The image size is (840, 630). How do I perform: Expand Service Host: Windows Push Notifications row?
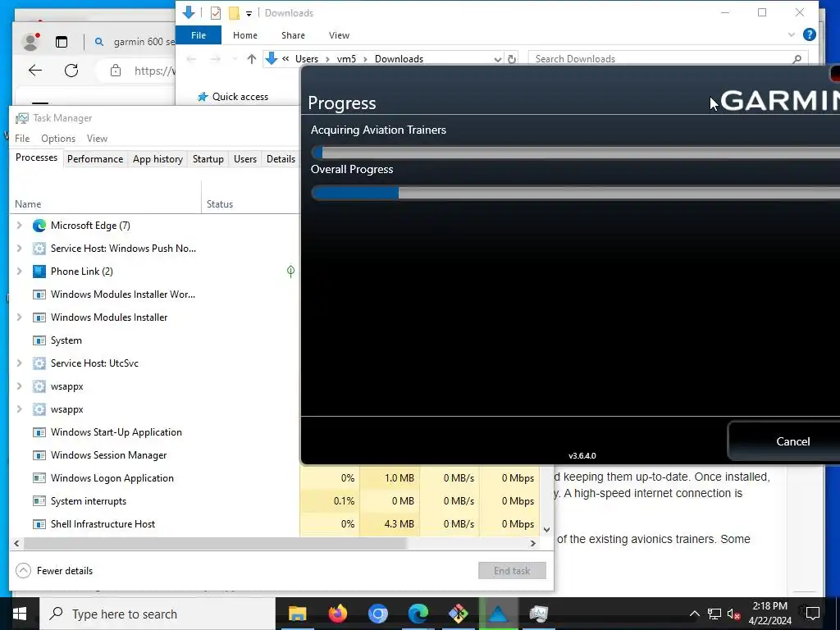20,249
